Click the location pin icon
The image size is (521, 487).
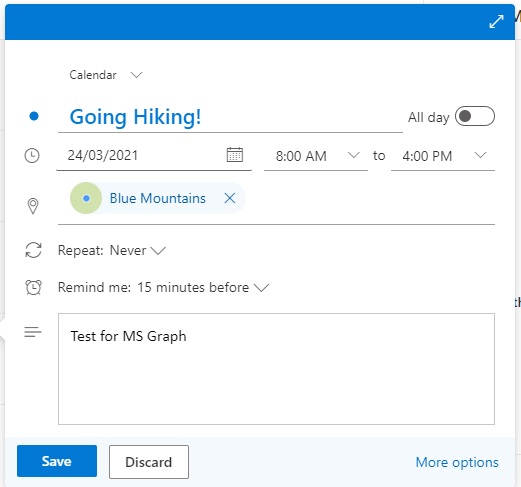pyautogui.click(x=33, y=206)
